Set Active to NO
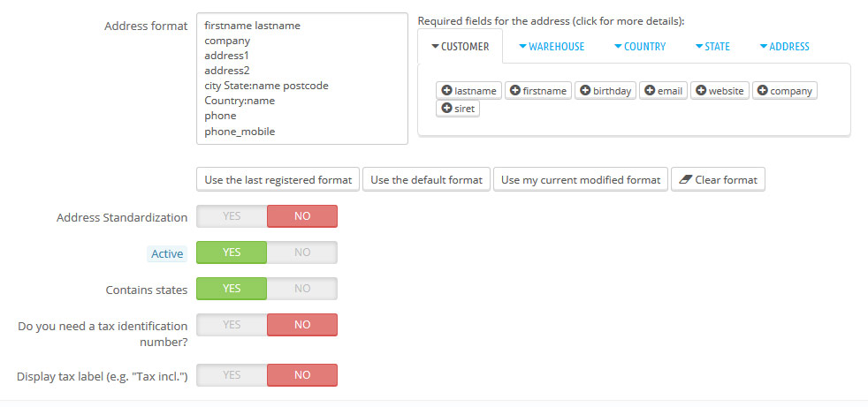This screenshot has width=868, height=407. [x=302, y=252]
